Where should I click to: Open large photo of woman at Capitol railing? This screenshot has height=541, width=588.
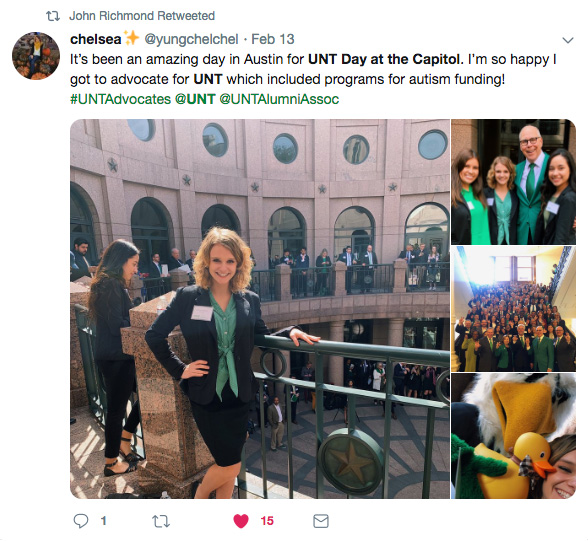[x=260, y=309]
